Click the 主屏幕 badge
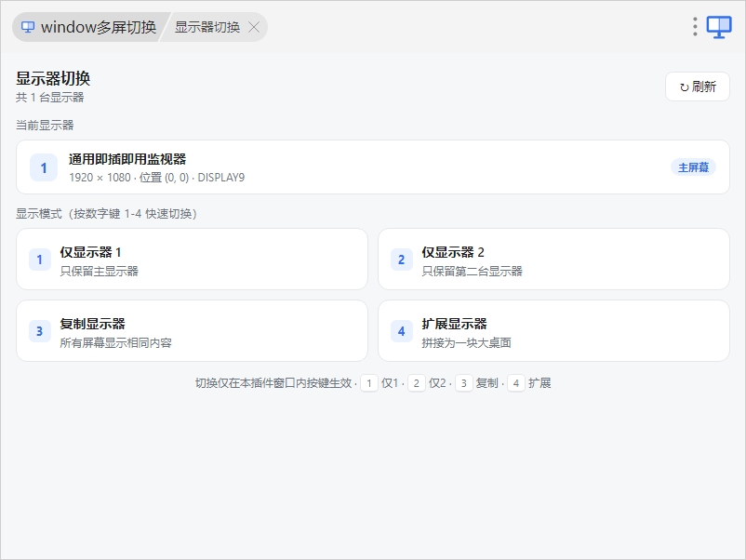Screen dimensions: 746x560 pyautogui.click(x=693, y=167)
